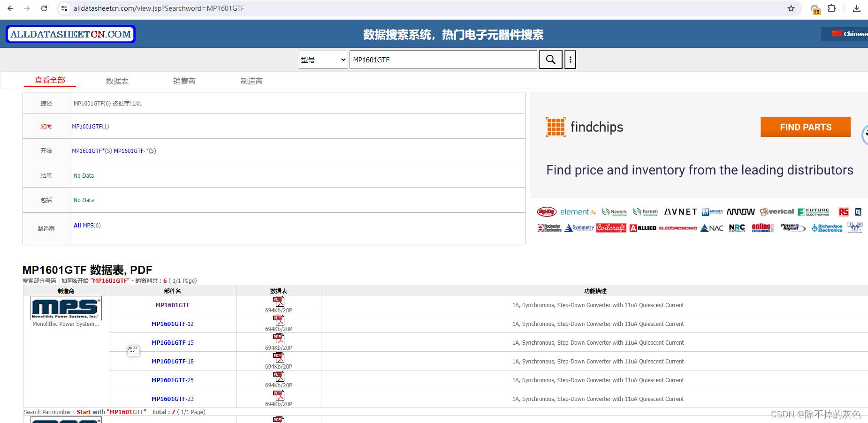Open site information icon in address bar
Image resolution: width=868 pixels, height=423 pixels.
[x=65, y=8]
